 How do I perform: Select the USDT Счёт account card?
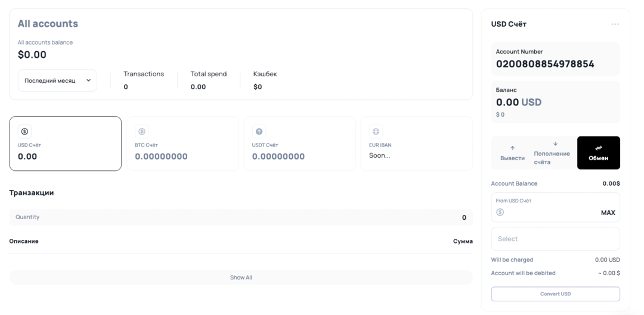pyautogui.click(x=299, y=144)
